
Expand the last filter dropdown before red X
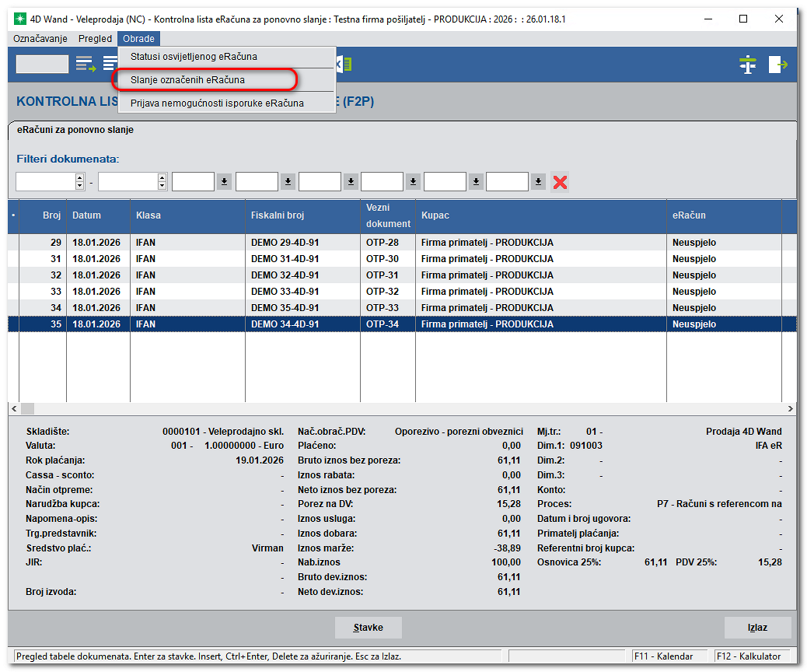tap(539, 182)
